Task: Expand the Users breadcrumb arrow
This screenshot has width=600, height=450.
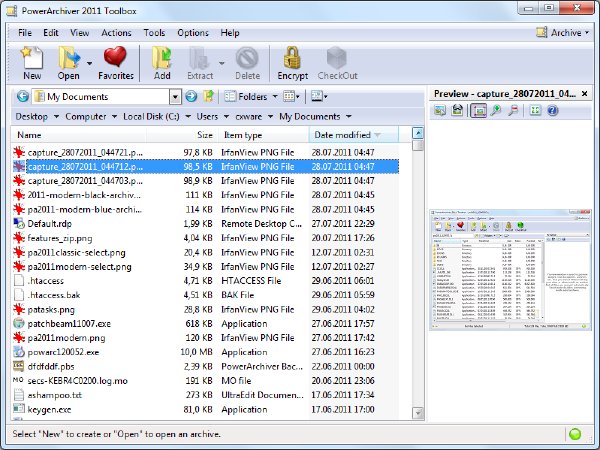Action: [226, 116]
